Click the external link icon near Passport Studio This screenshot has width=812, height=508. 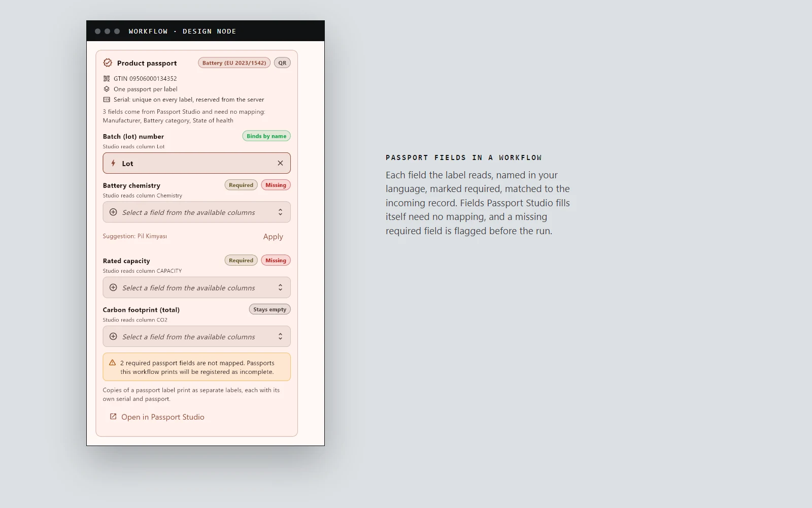point(113,417)
